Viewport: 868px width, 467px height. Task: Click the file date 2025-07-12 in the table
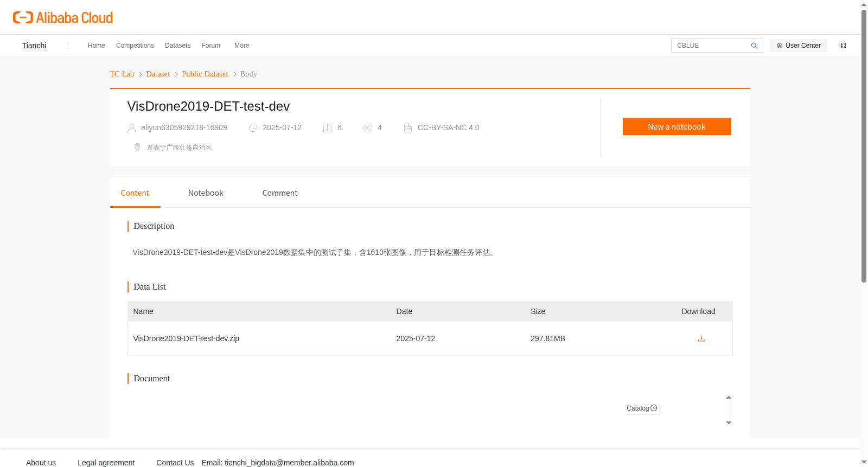(x=416, y=338)
